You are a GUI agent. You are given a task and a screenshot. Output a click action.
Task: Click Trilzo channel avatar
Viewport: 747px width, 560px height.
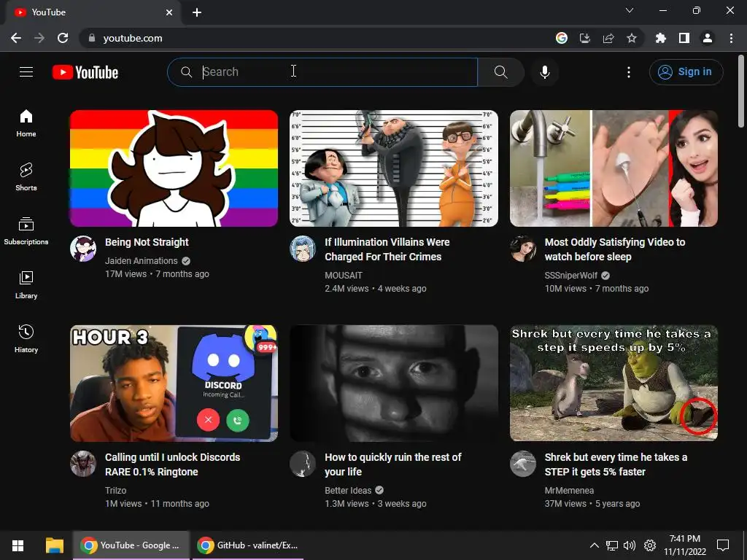[x=83, y=464]
